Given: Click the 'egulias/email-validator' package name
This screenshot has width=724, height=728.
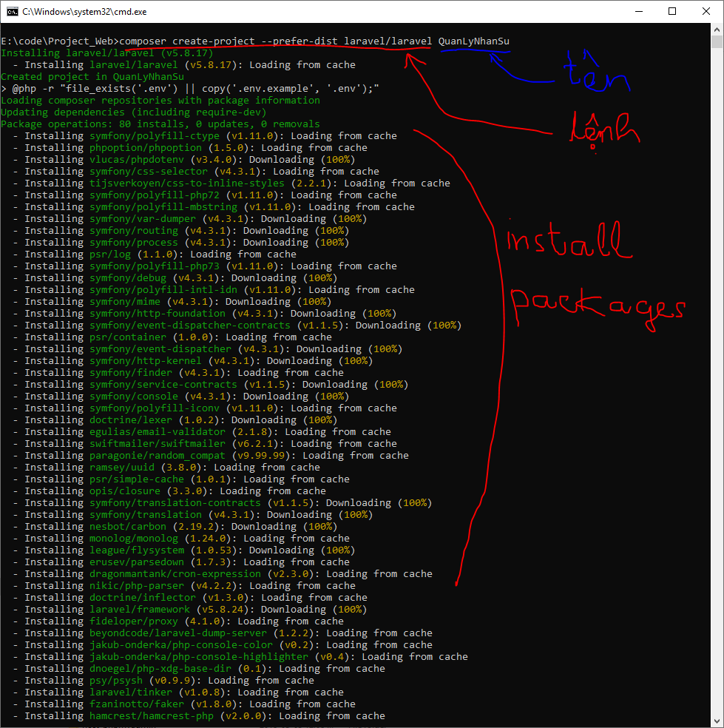Looking at the screenshot, I should coord(158,432).
